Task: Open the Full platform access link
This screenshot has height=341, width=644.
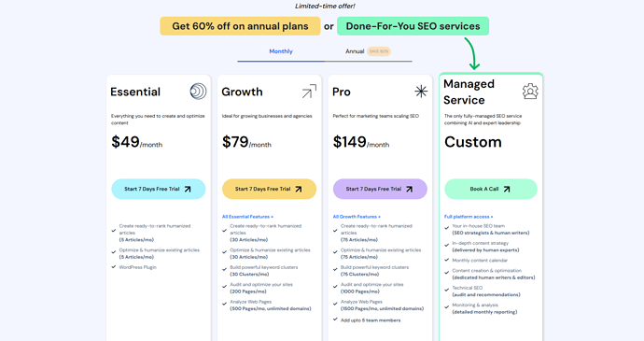Action: click(469, 217)
